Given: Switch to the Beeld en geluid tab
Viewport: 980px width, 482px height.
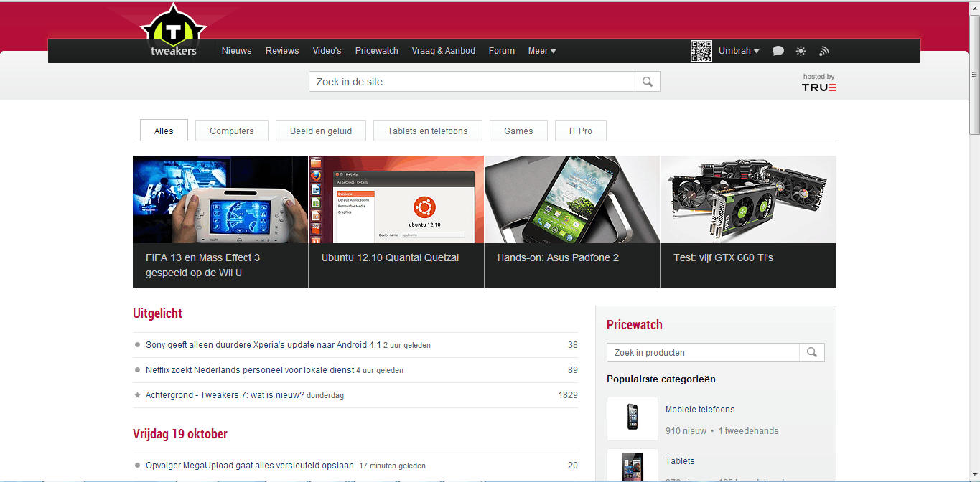Looking at the screenshot, I should click(321, 131).
